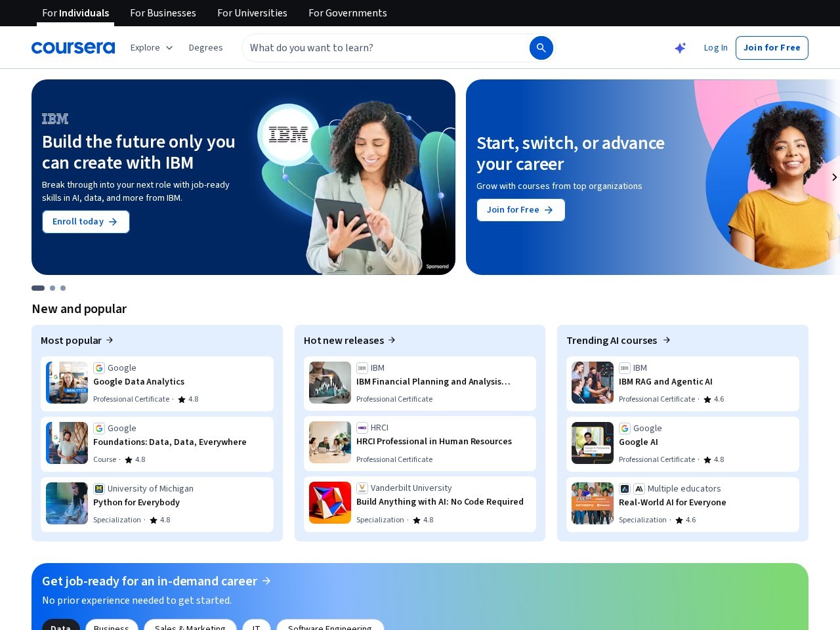The height and width of the screenshot is (630, 840).
Task: Open the Hot new releases link
Action: (350, 340)
